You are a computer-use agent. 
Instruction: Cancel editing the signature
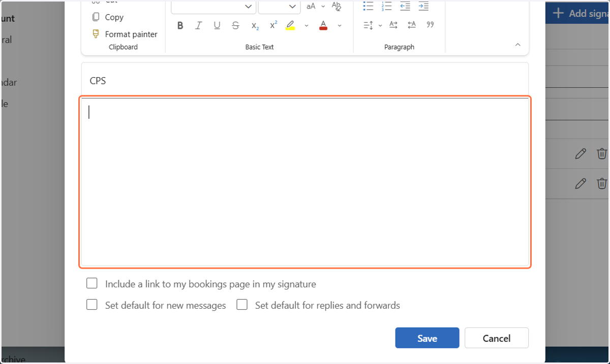497,338
